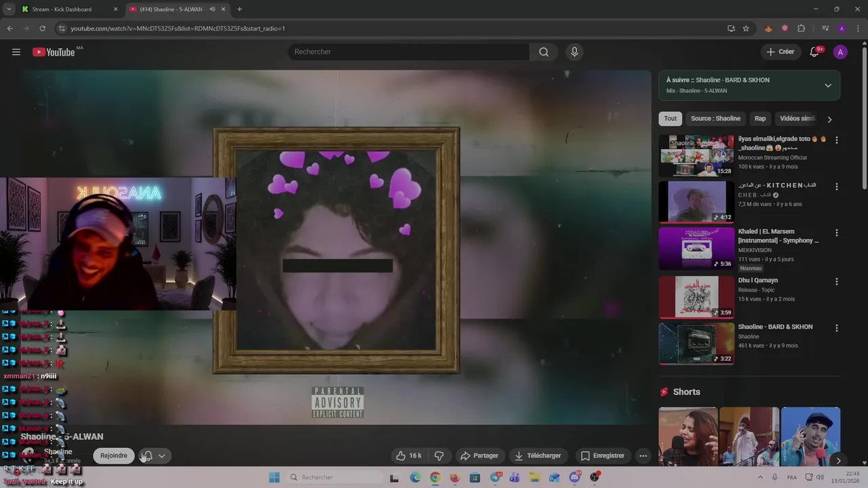This screenshot has width=868, height=488.
Task: Select the Vidéos similaires chip
Action: (797, 118)
